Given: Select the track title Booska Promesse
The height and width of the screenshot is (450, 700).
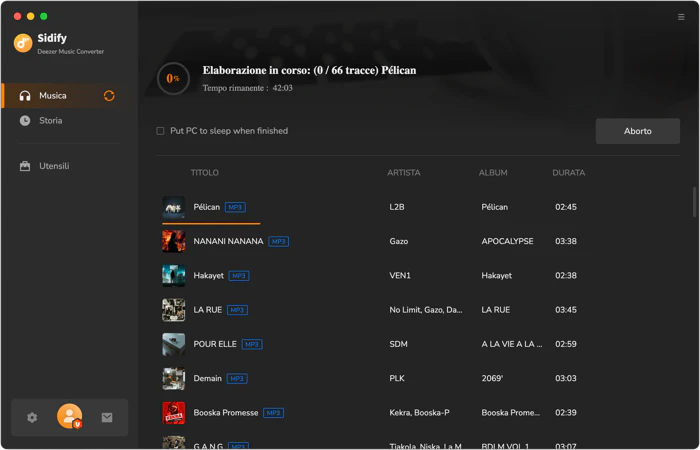Looking at the screenshot, I should coord(225,412).
